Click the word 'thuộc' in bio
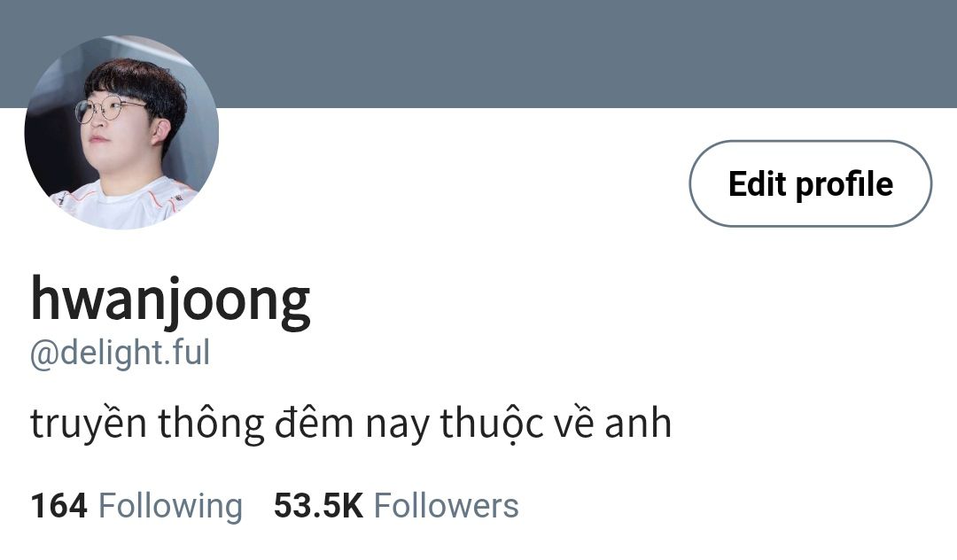Viewport: 957px width, 560px height. [492, 423]
